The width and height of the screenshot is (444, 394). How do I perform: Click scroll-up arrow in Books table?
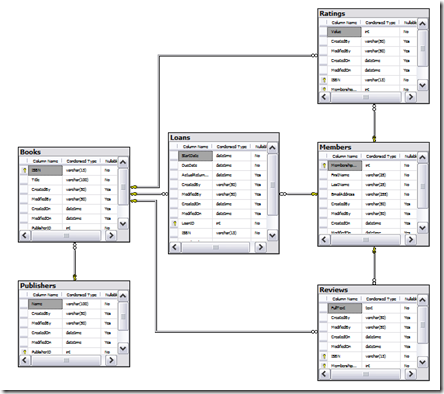click(x=123, y=162)
